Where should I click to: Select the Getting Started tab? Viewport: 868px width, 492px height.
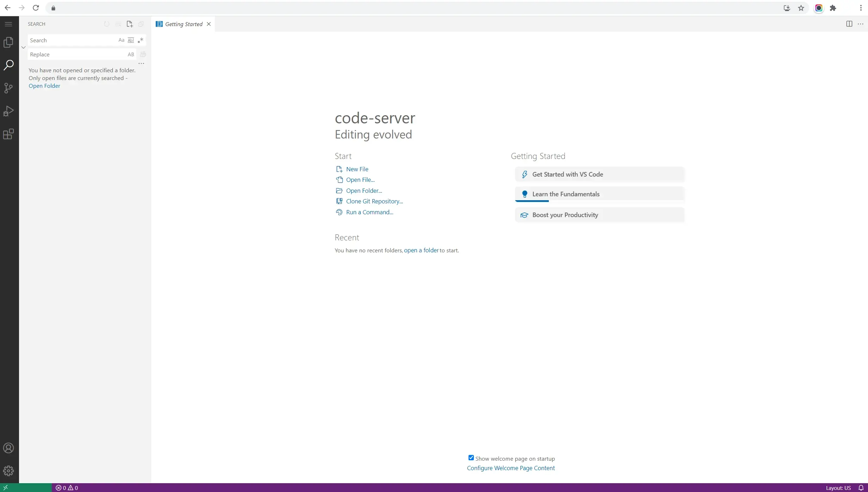184,24
